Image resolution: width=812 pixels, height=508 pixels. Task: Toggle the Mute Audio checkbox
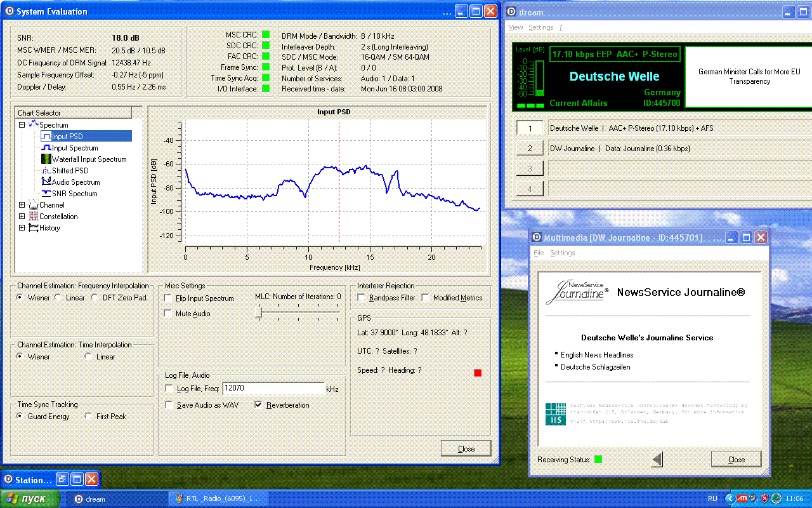click(168, 313)
